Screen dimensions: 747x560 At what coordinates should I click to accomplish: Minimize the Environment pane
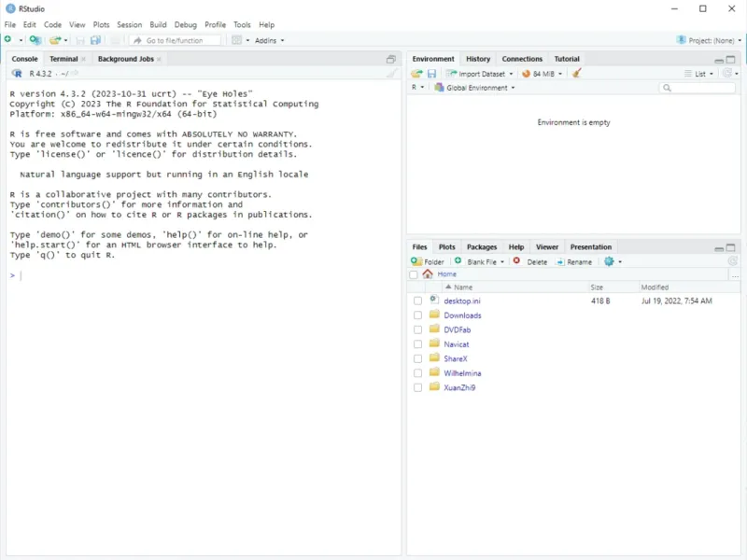click(x=719, y=60)
